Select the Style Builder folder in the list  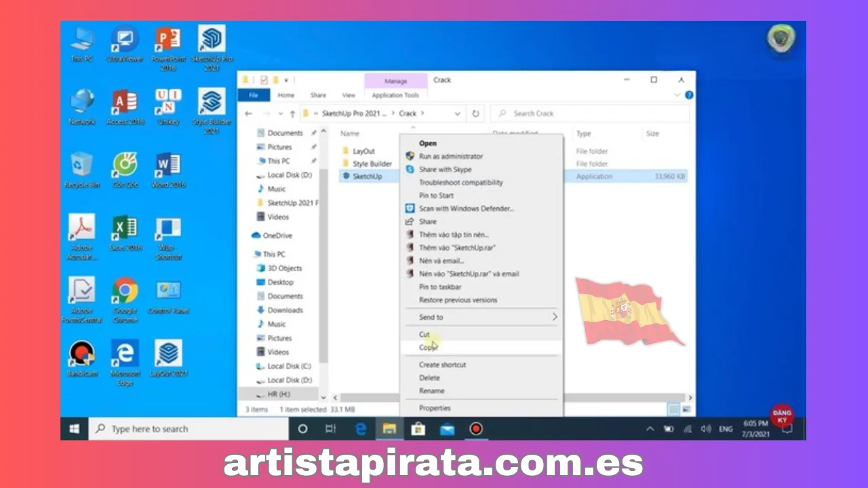pos(372,163)
